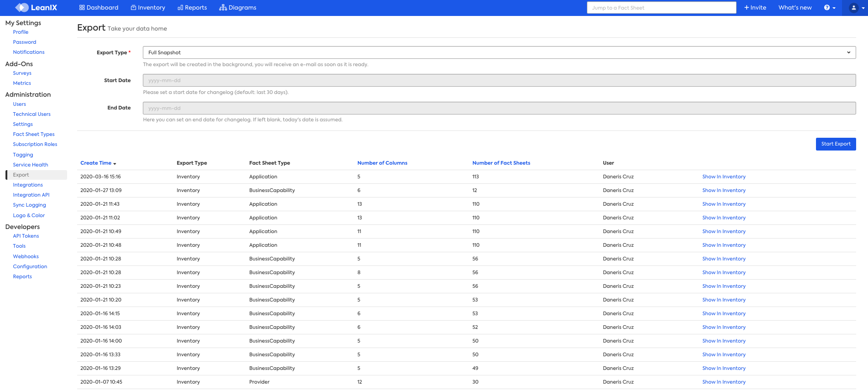Sort by Number of Fact Sheets
The width and height of the screenshot is (868, 390).
[x=501, y=163]
